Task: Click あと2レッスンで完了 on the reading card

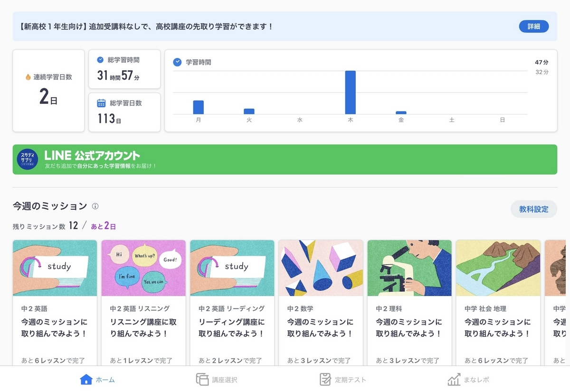Action: click(230, 361)
